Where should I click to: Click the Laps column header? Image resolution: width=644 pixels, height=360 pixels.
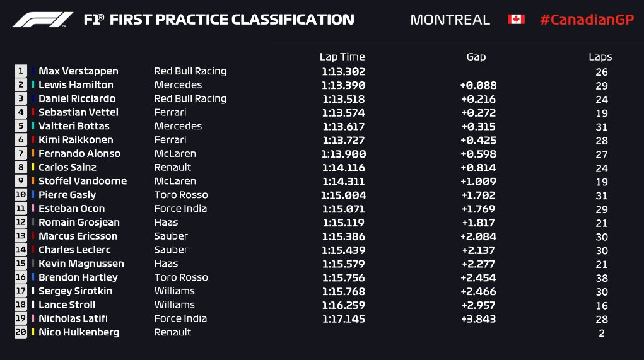coord(600,57)
